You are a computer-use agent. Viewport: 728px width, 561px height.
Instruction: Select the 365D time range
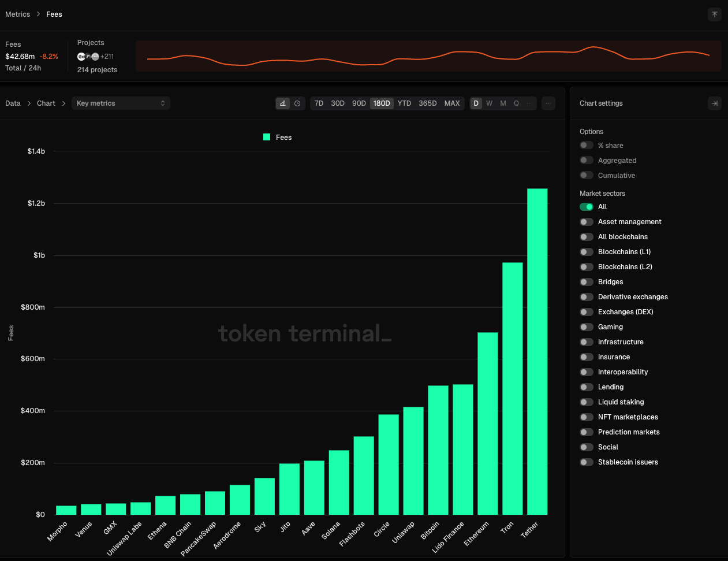(428, 103)
